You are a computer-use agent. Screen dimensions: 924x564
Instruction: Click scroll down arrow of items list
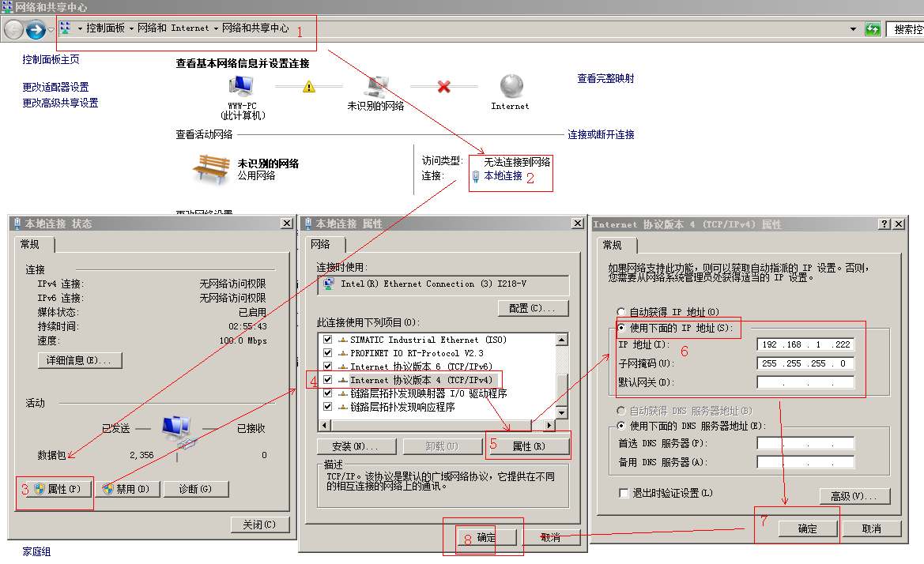tap(561, 412)
